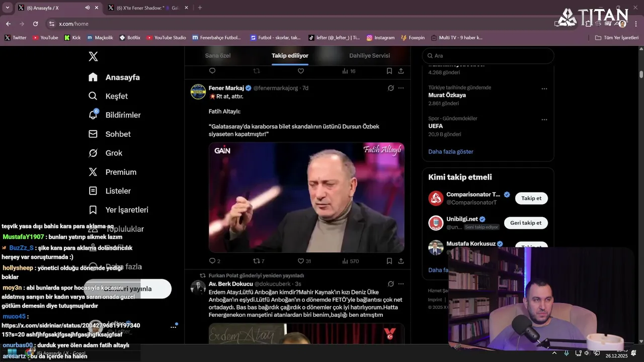Open a new browser tab
644x362 pixels.
(200, 8)
